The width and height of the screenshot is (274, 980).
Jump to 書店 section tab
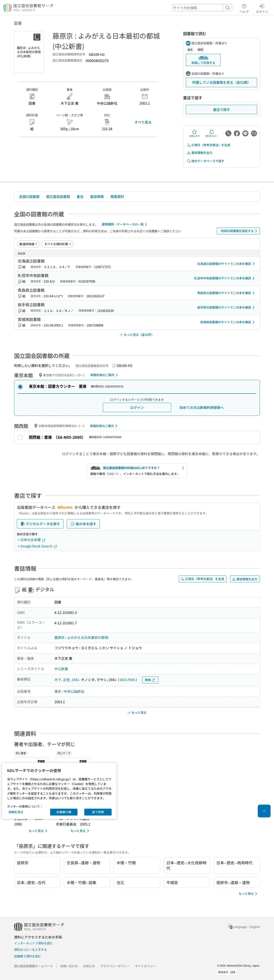80,197
